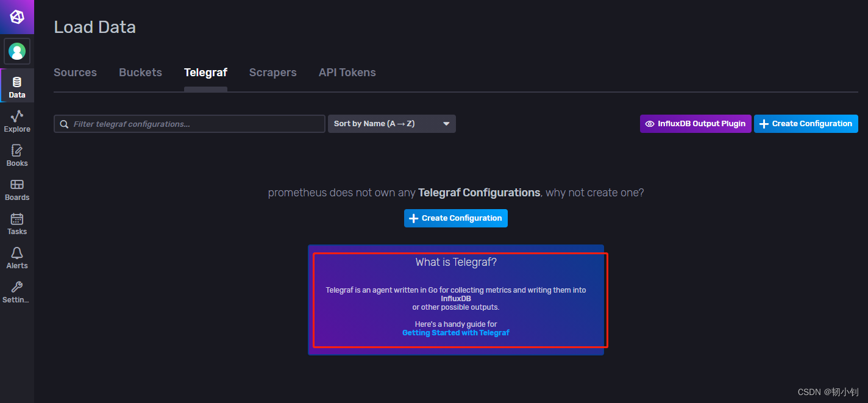Click the InfluxDB logo icon
Screen dimensions: 868x403
[17, 17]
